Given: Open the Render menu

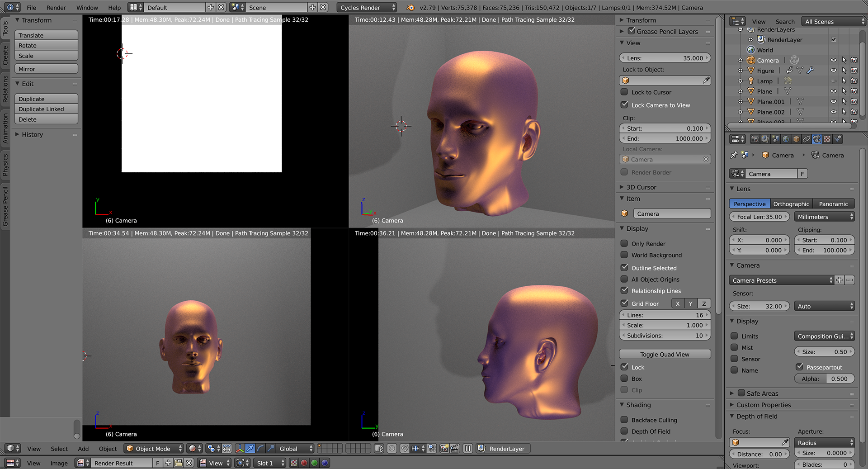Looking at the screenshot, I should click(x=56, y=8).
